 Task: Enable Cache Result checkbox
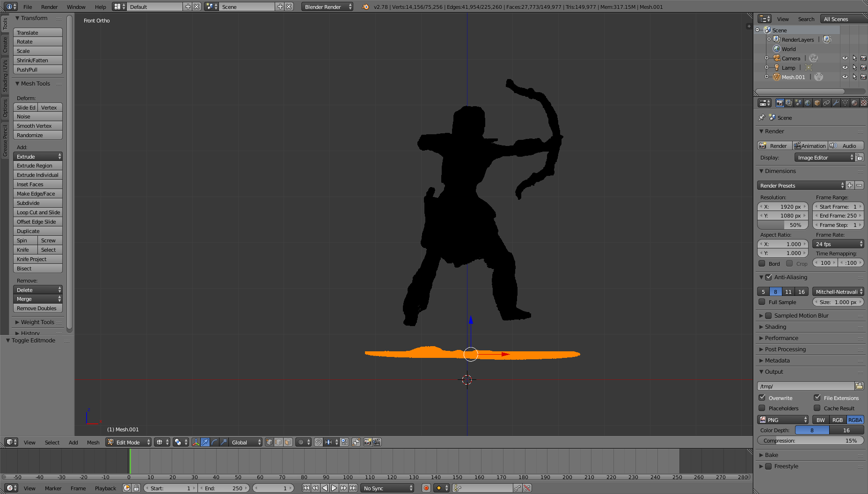tap(817, 408)
